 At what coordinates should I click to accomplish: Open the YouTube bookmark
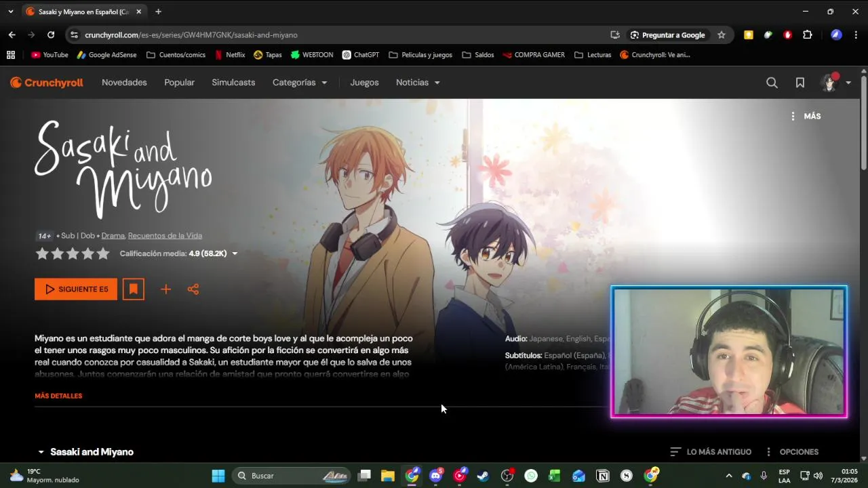pyautogui.click(x=50, y=55)
